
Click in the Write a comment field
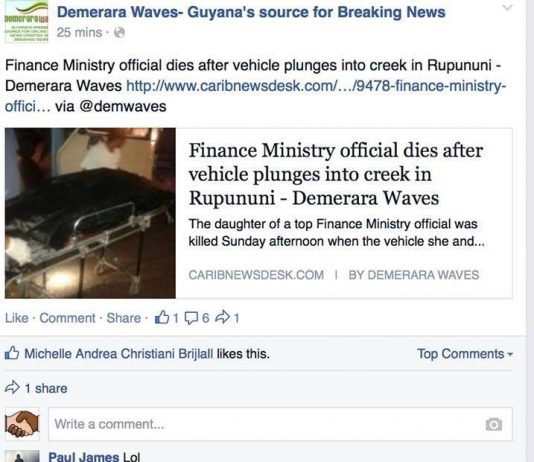point(280,424)
